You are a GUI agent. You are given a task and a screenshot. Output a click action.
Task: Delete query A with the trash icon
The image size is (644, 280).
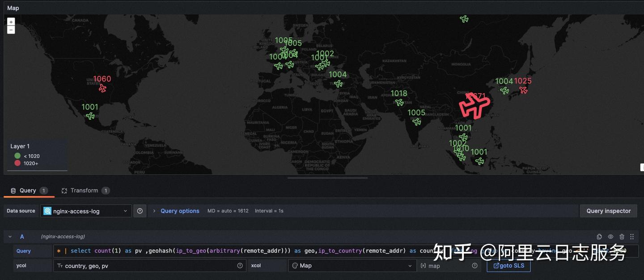[621, 236]
